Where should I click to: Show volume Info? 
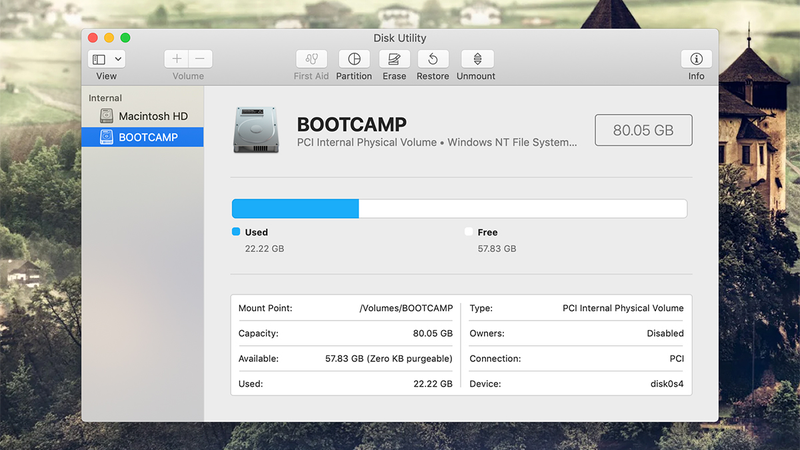(696, 59)
